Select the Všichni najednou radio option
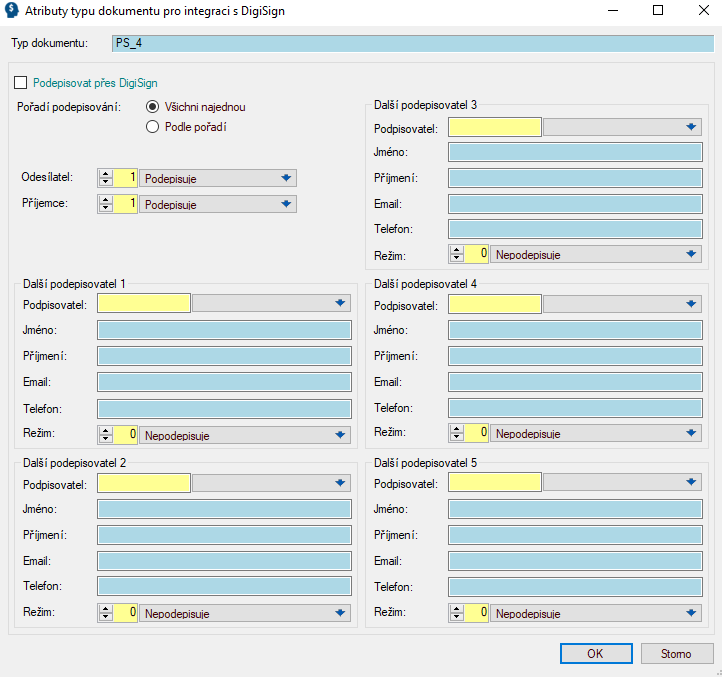 click(153, 107)
